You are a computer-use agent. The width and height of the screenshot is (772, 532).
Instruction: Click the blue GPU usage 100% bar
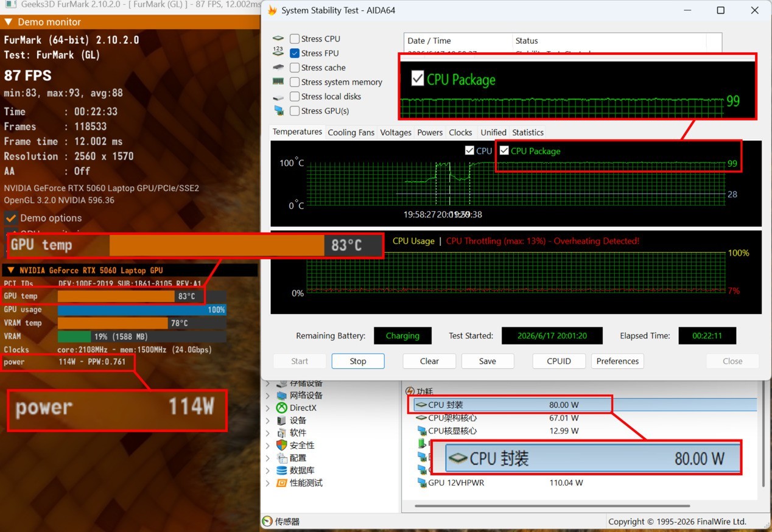click(x=142, y=309)
